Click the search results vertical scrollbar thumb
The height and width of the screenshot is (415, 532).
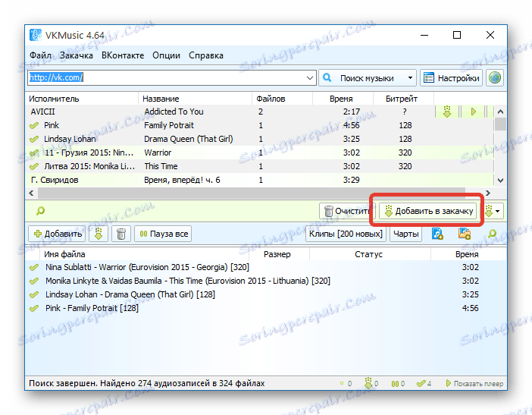click(500, 124)
